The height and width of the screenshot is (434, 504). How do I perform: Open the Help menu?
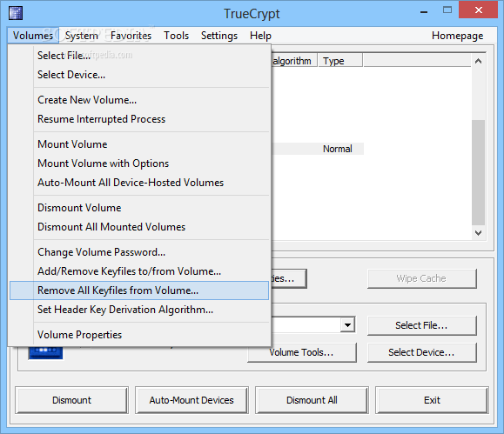coord(260,36)
